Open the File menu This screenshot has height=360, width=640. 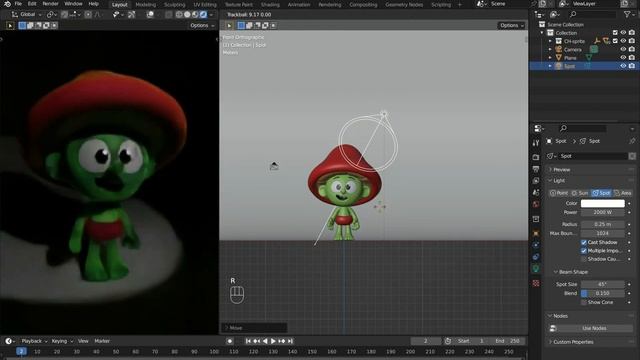tap(18, 4)
